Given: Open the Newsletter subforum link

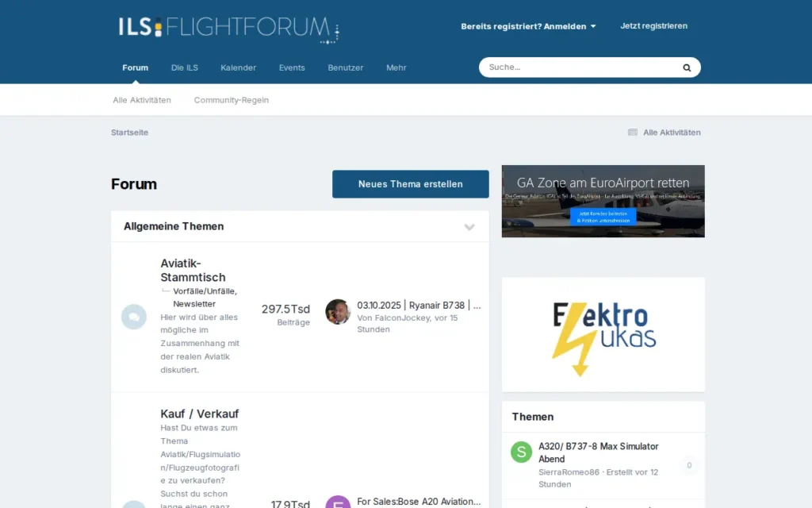Looking at the screenshot, I should pos(194,304).
